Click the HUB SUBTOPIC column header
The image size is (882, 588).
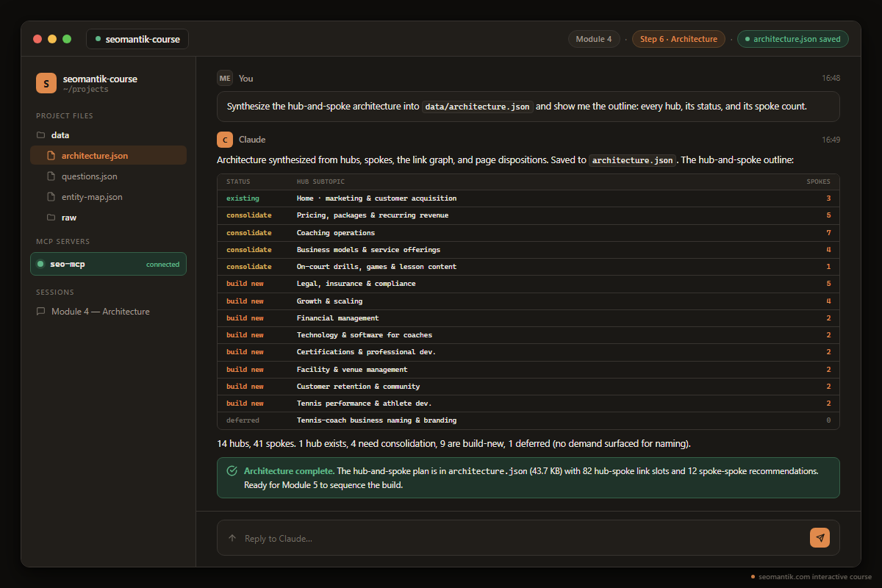[320, 182]
